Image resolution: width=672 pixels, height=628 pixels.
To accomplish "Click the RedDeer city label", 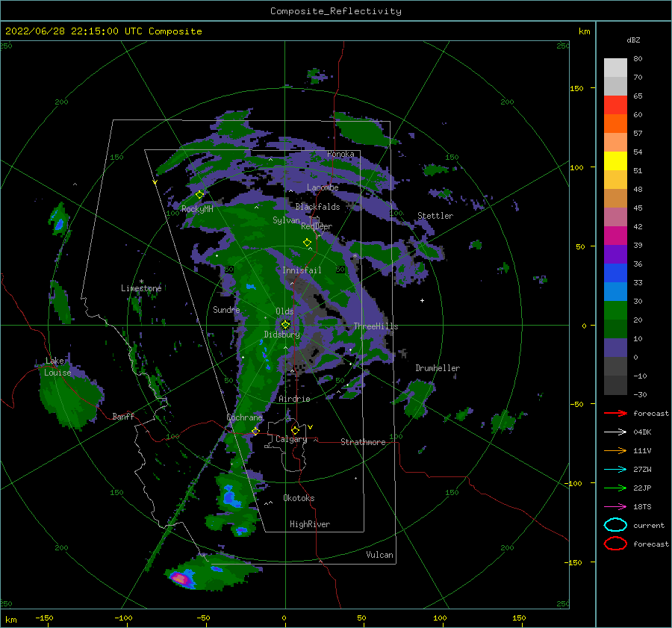I will tap(317, 226).
